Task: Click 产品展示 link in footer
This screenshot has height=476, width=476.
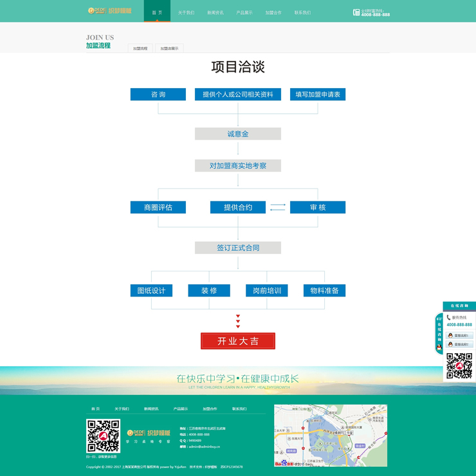Action: pyautogui.click(x=180, y=408)
